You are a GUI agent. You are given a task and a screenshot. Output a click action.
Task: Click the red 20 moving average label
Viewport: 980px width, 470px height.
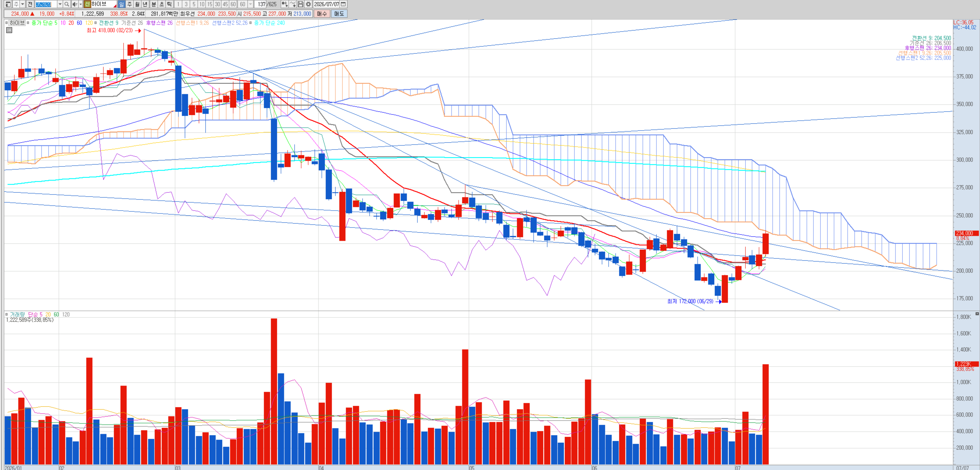71,23
